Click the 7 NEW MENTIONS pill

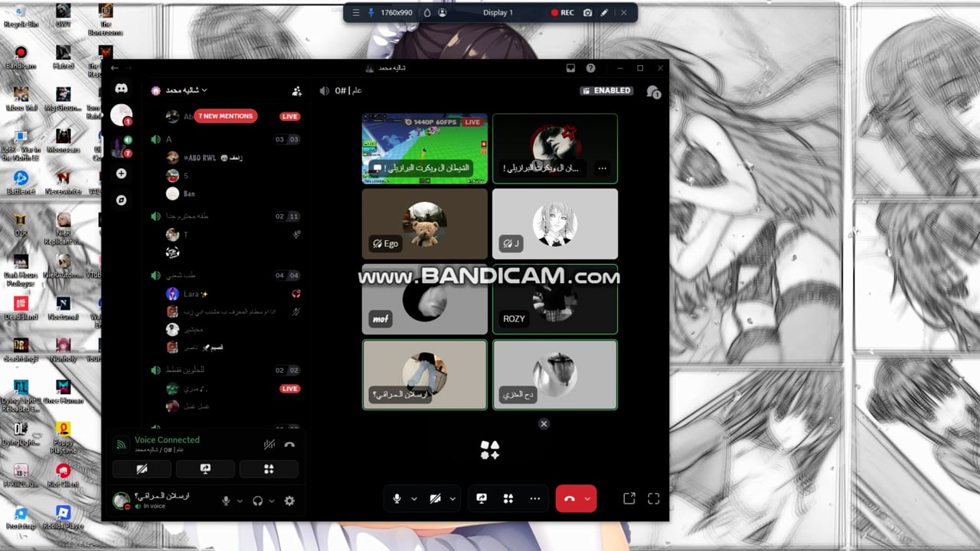(226, 116)
